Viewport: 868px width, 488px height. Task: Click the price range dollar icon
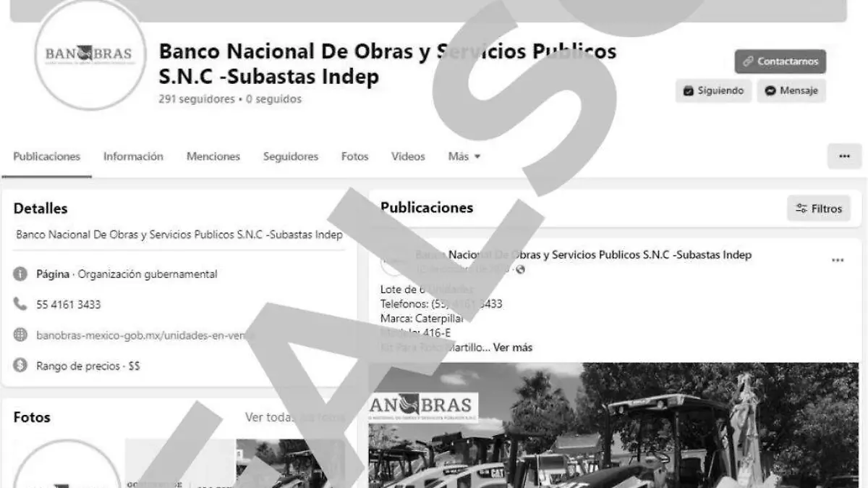click(x=20, y=366)
